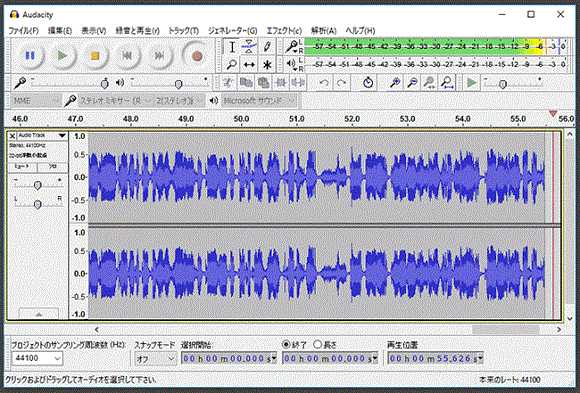Open the 編集(E) menu
The image size is (580, 393).
[x=60, y=31]
